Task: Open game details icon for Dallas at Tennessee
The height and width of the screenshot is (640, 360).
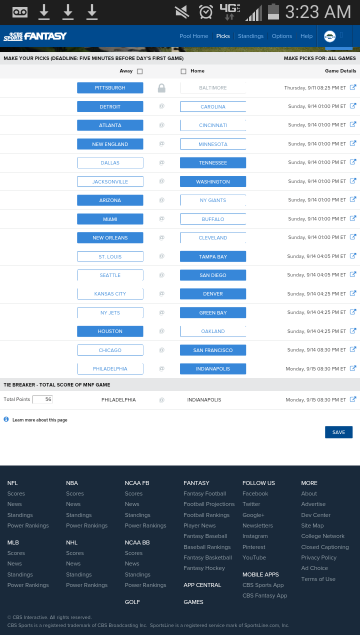Action: 353,162
